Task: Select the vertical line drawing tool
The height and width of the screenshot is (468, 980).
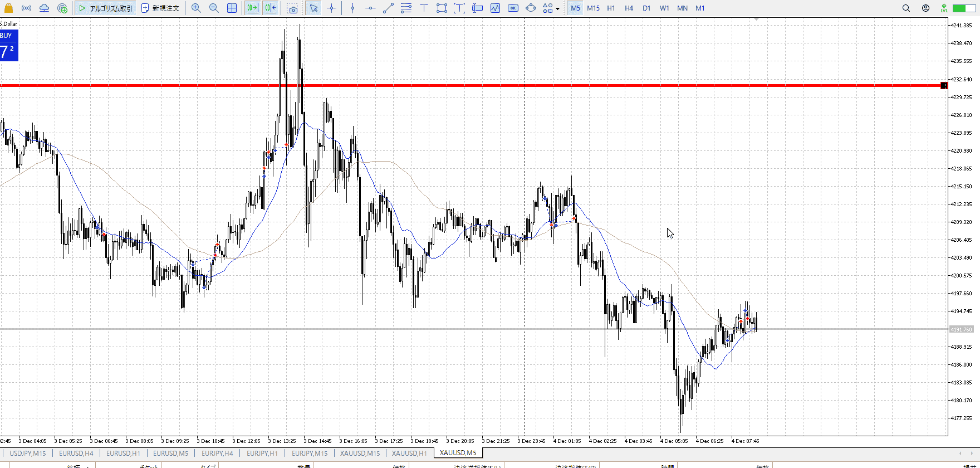Action: (352, 8)
